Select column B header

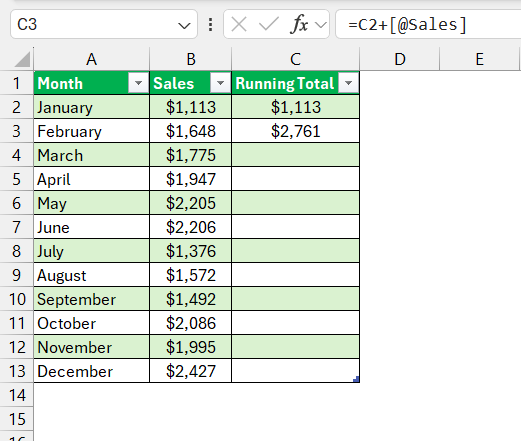coord(191,59)
